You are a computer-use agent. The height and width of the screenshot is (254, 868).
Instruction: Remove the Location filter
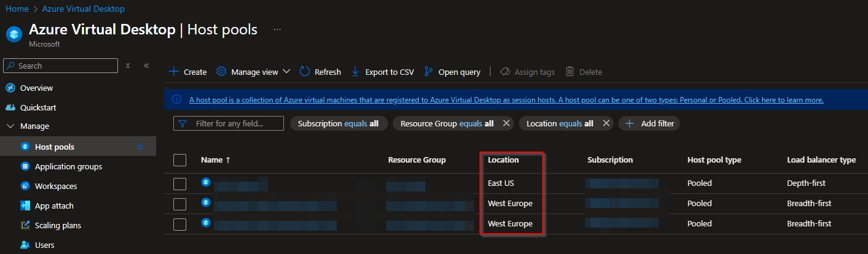click(606, 123)
